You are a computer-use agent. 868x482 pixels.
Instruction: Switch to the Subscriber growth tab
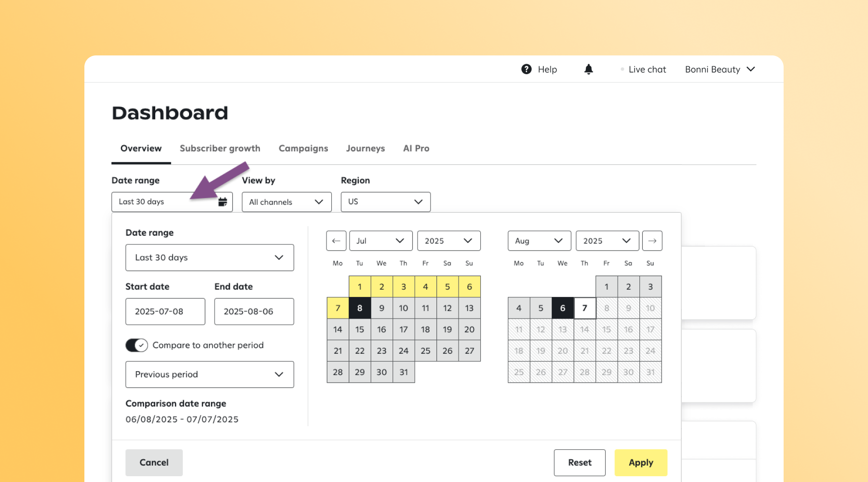tap(220, 148)
